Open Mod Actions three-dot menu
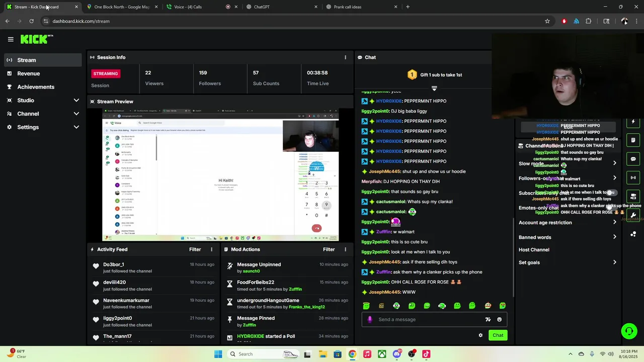Image resolution: width=644 pixels, height=362 pixels. pos(345,249)
